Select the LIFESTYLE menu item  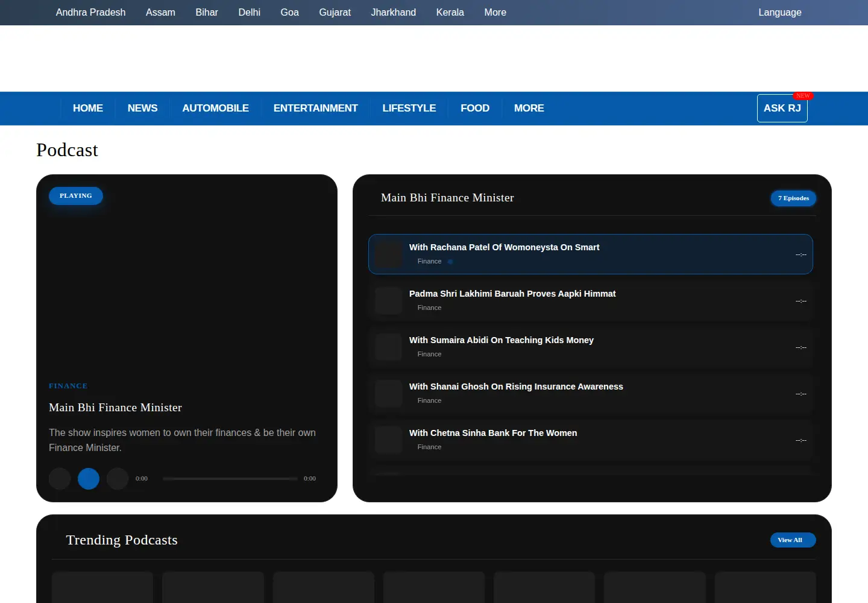tap(409, 108)
